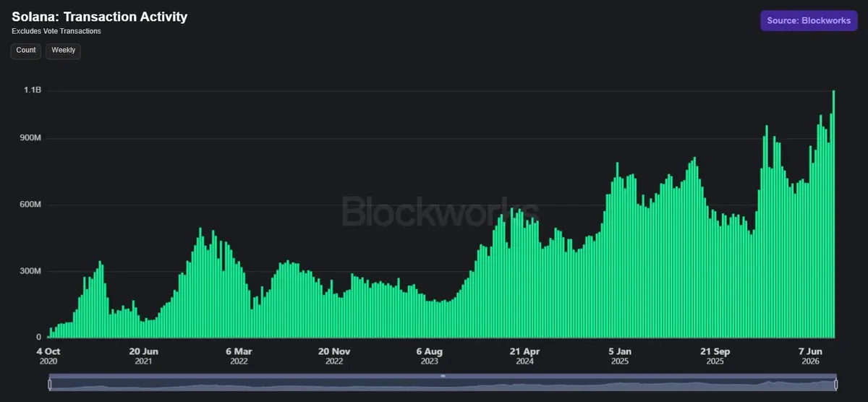The image size is (868, 402).
Task: Click the tallest bar reaching 1.1B
Action: click(x=834, y=214)
